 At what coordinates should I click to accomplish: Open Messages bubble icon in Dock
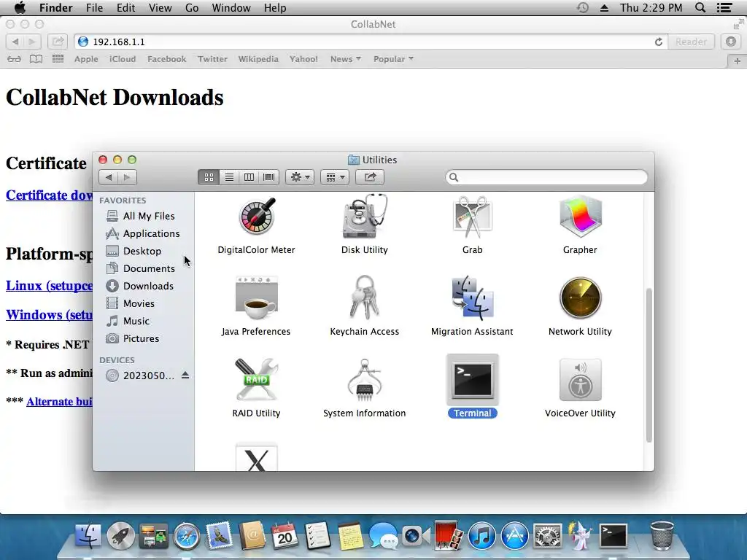(383, 536)
